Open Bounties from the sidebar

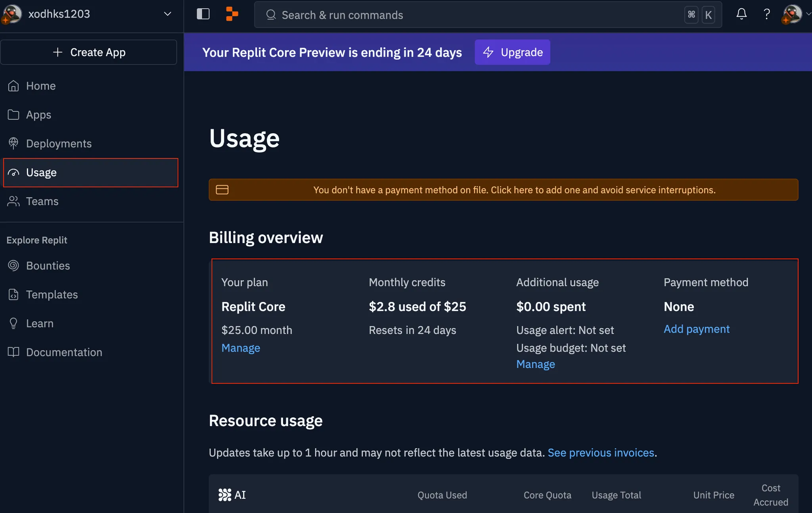click(x=48, y=266)
